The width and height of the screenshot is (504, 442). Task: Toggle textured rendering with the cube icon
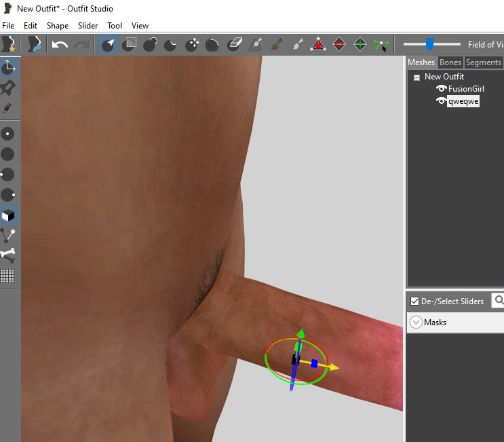8,216
